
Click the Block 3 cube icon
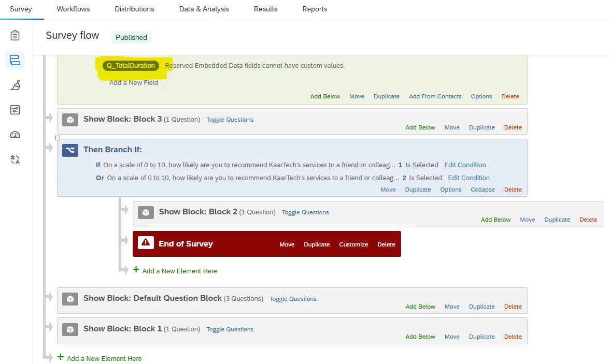point(70,120)
